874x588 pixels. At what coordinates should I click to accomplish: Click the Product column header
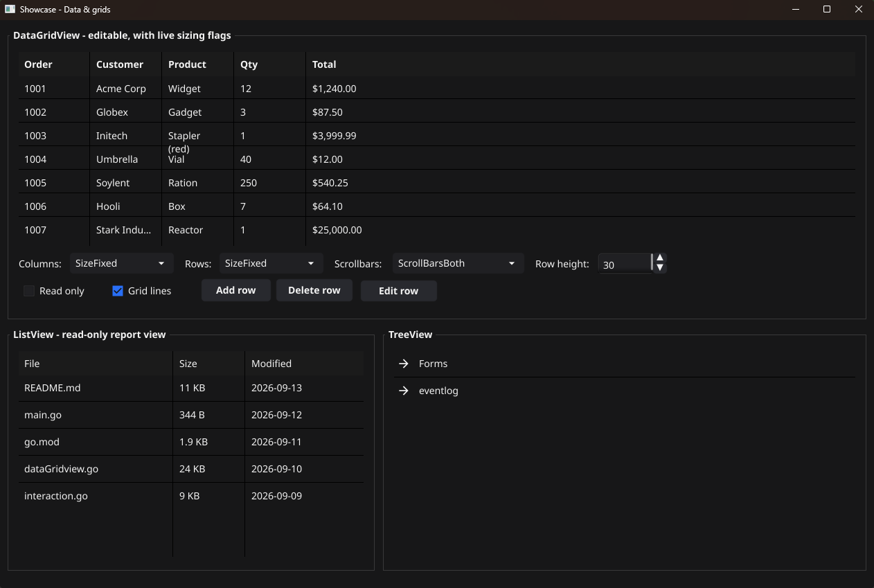pos(198,64)
